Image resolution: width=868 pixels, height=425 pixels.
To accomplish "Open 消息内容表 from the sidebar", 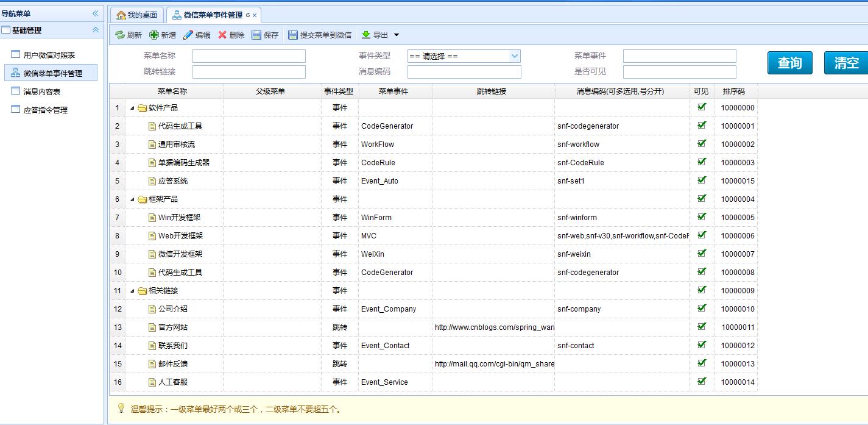I will 42,91.
